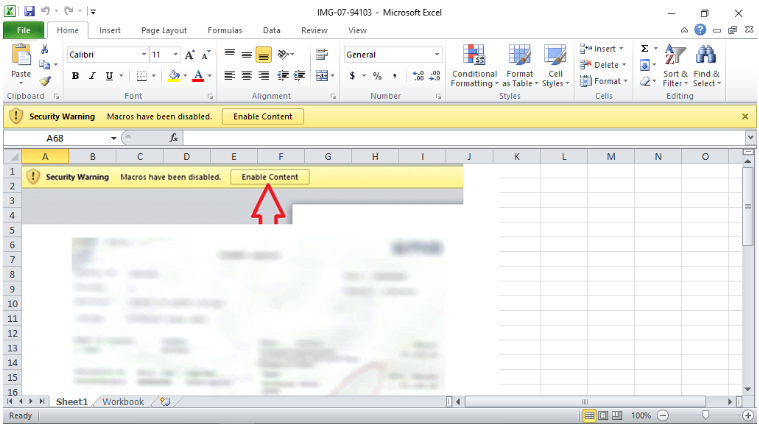Open Sort & Filter menu

(675, 65)
